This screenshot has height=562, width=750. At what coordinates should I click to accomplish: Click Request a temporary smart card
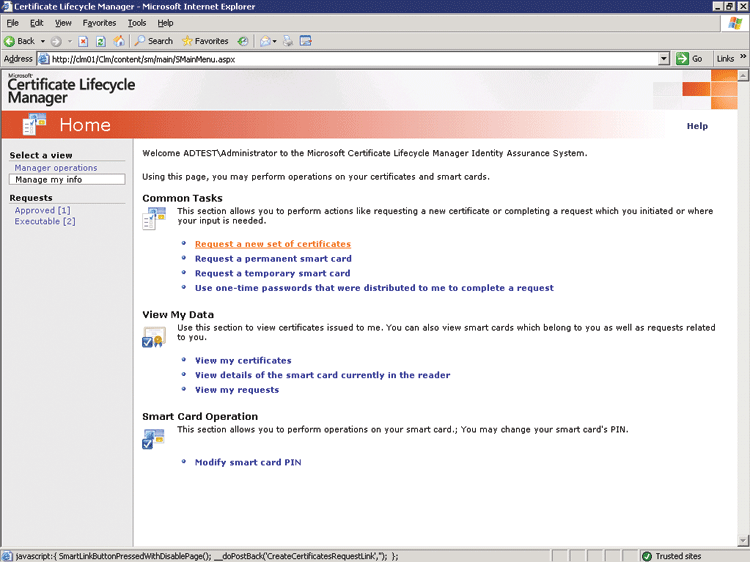(x=272, y=274)
